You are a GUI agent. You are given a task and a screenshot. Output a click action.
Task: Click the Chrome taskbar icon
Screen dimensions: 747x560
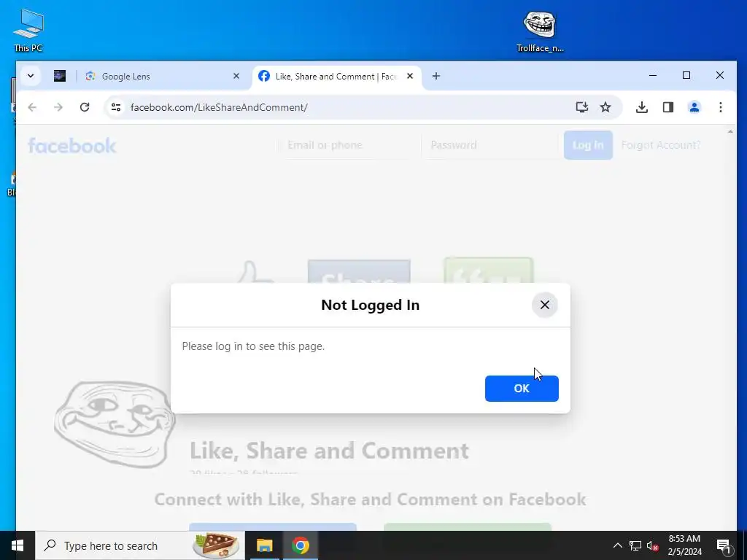click(300, 545)
